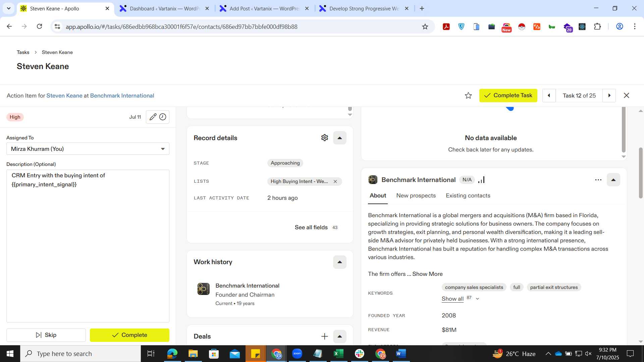
Task: Edit task with pencil icon
Action: [153, 117]
